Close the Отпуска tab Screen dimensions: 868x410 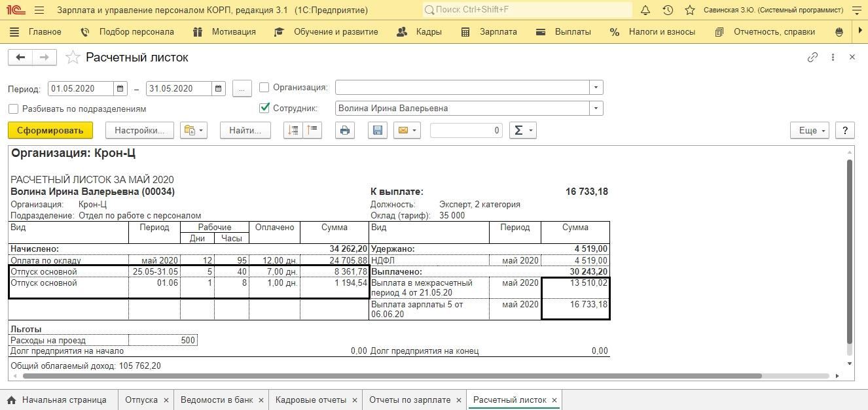coord(166,400)
